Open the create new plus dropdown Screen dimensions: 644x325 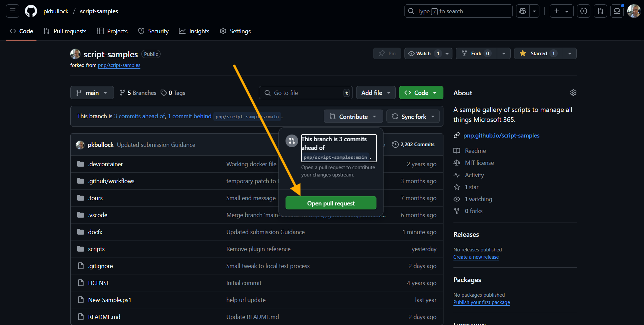pos(561,11)
